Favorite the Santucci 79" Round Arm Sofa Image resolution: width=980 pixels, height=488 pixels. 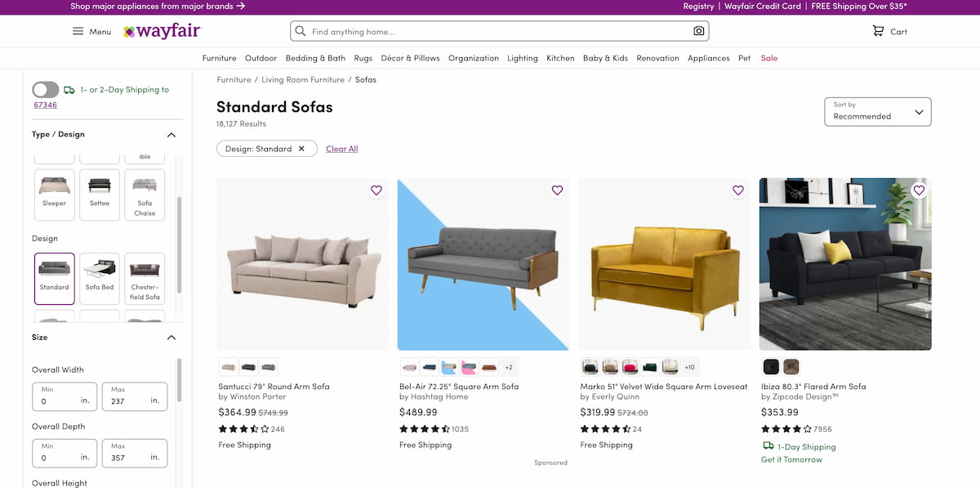[376, 190]
